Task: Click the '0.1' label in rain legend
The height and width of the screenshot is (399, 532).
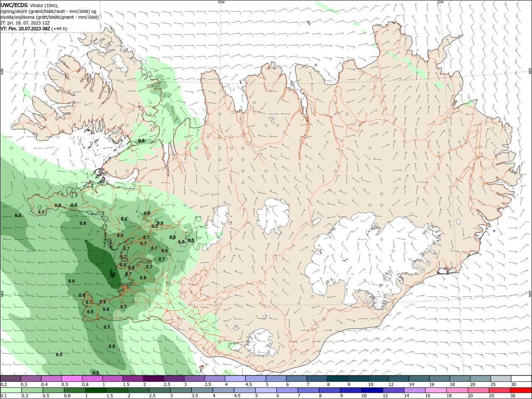Action: pyautogui.click(x=3, y=396)
